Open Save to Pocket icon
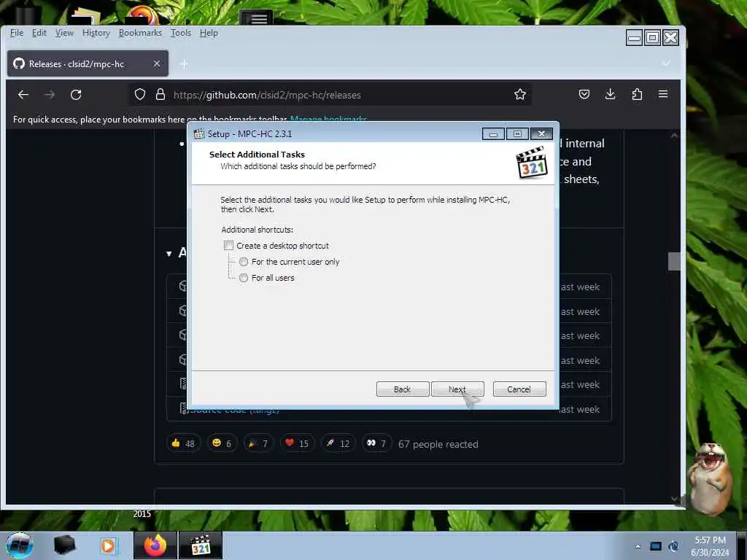 click(584, 94)
